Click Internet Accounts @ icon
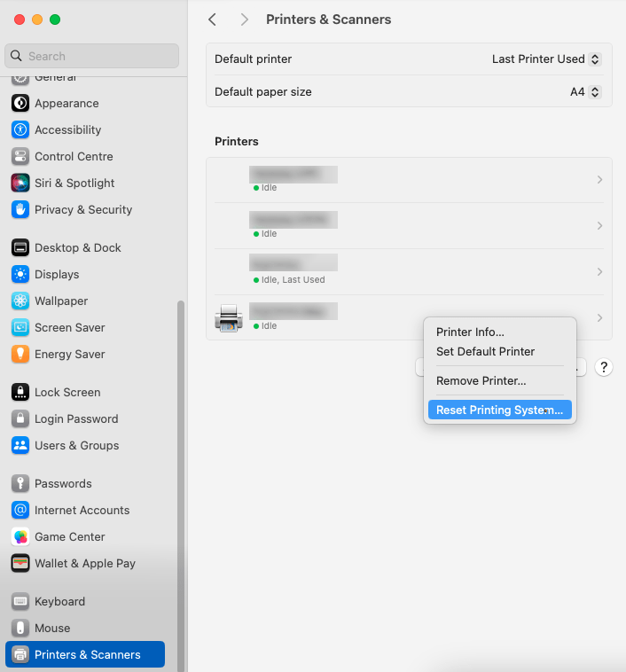The image size is (626, 672). pyautogui.click(x=20, y=510)
